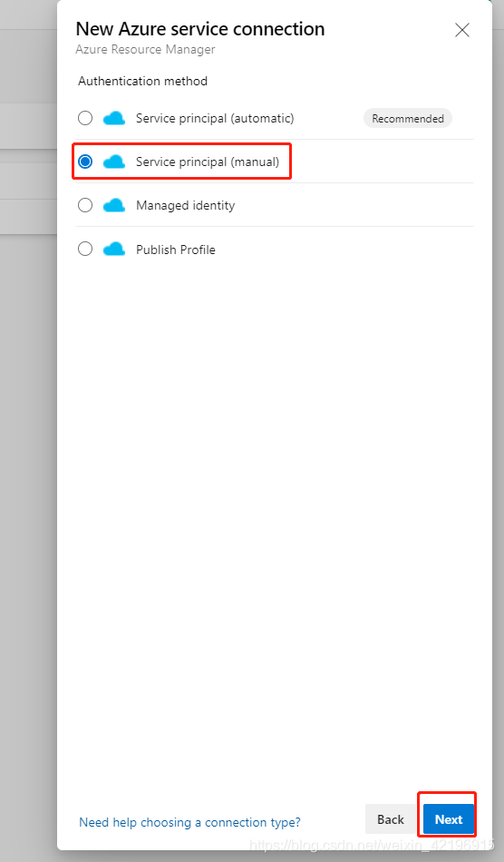Screen dimensions: 504x862
Task: Click the 'Service principal (automatic)' label
Action: coord(215,118)
